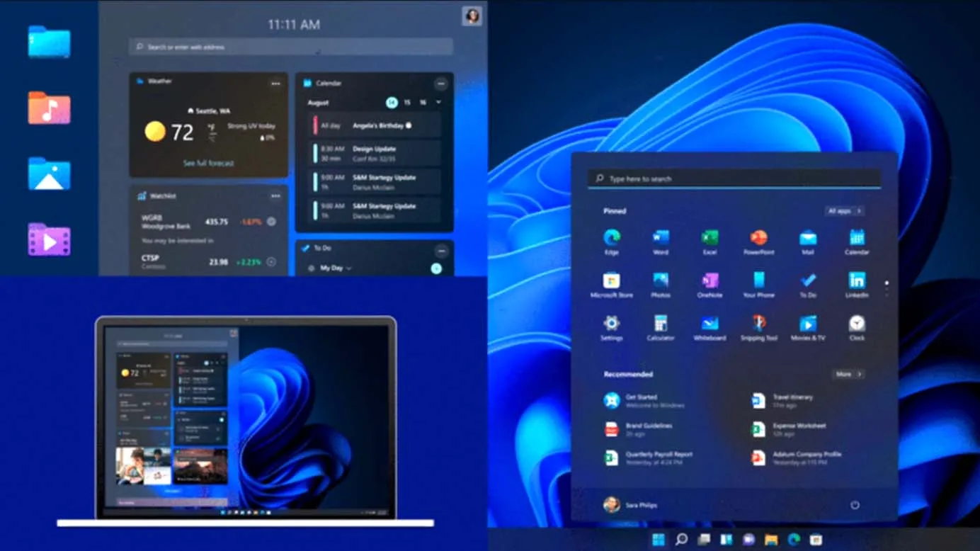
Task: Open the orange Music folder icon
Action: pyautogui.click(x=49, y=108)
